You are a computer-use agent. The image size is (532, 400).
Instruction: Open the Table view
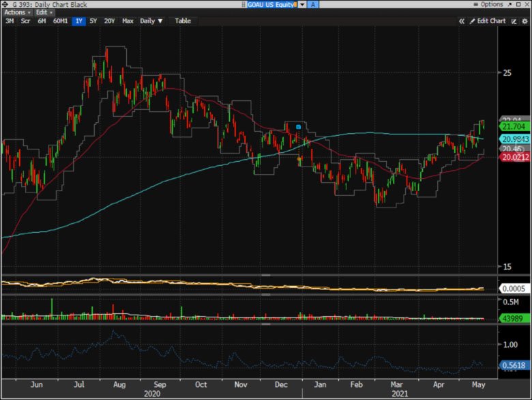[x=183, y=21]
